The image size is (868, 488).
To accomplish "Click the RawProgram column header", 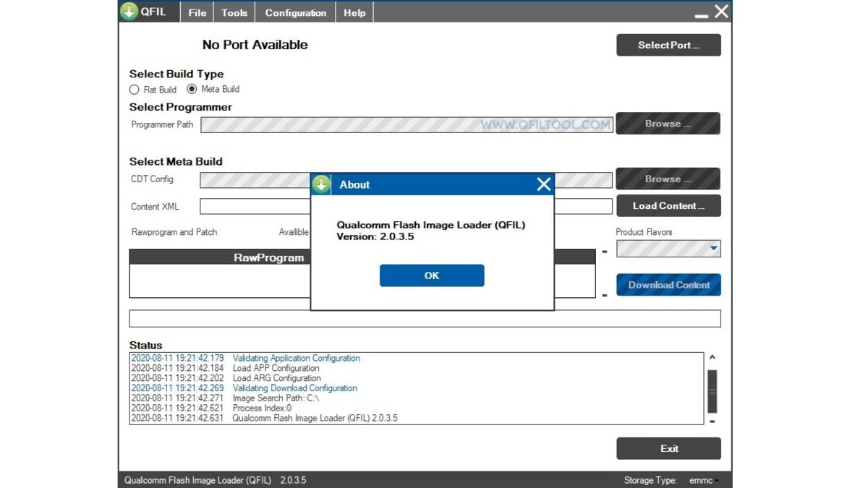I will [x=269, y=257].
